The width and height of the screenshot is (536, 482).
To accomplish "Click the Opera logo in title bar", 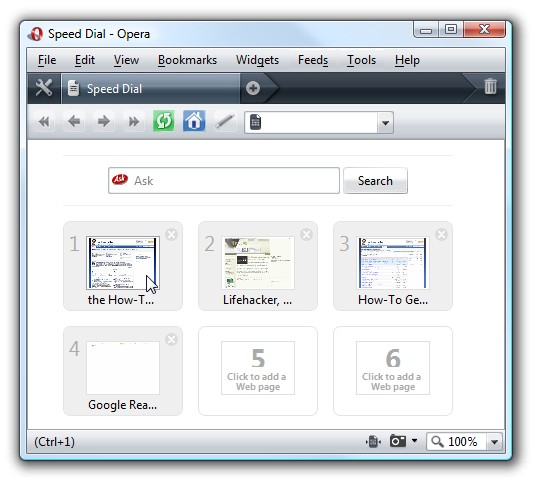I will 36,34.
